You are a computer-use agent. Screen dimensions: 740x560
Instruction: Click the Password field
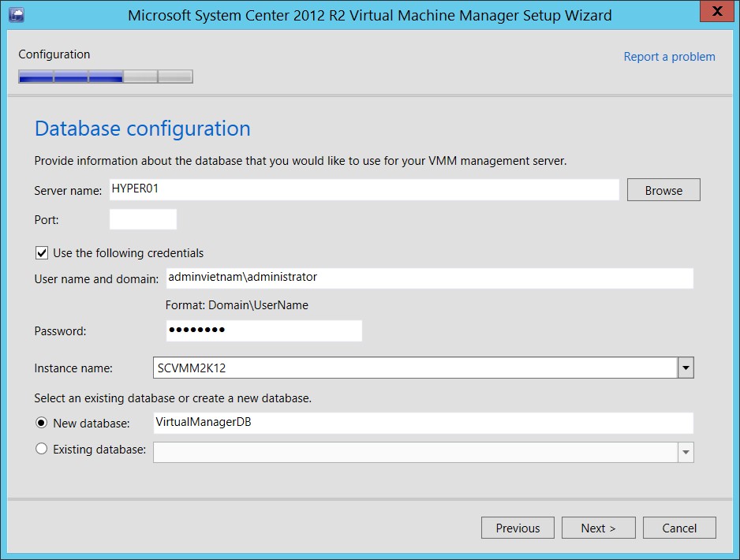[x=263, y=330]
